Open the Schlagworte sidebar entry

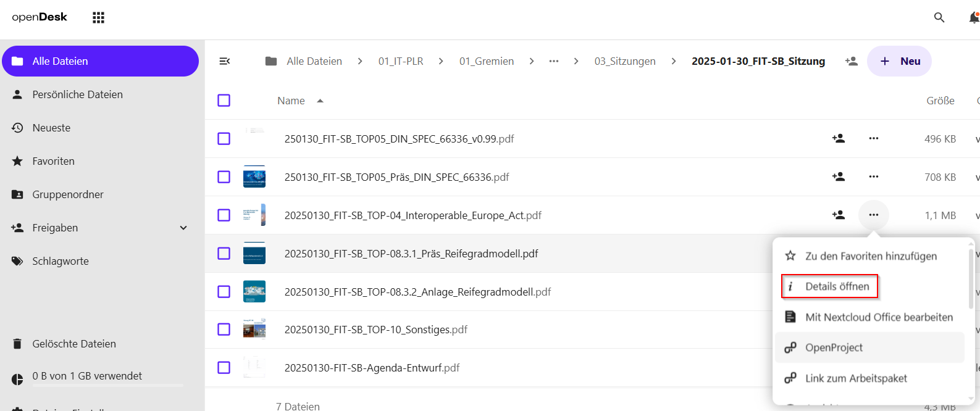point(100,261)
